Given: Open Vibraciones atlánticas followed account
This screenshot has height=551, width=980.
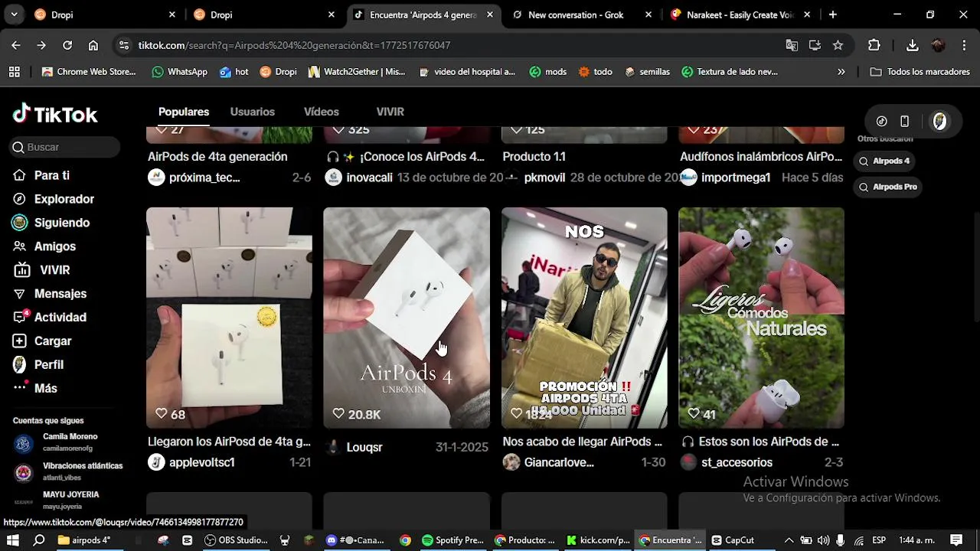Looking at the screenshot, I should [67, 471].
